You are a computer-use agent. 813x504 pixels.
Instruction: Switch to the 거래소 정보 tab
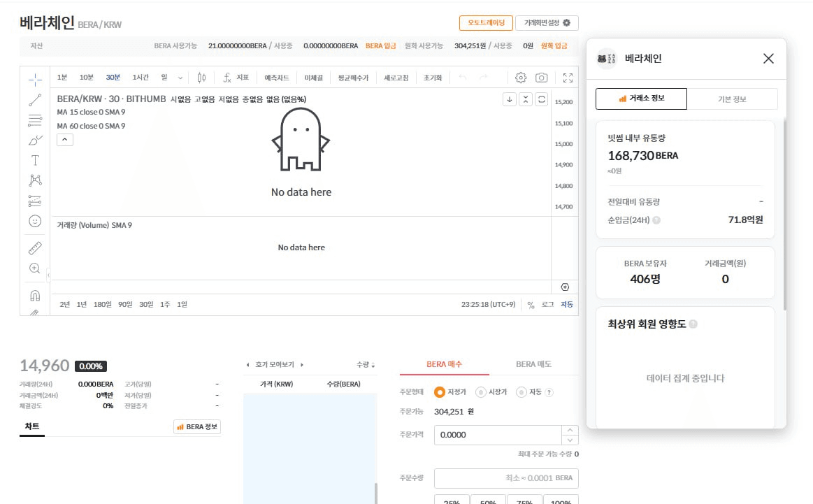pos(641,99)
